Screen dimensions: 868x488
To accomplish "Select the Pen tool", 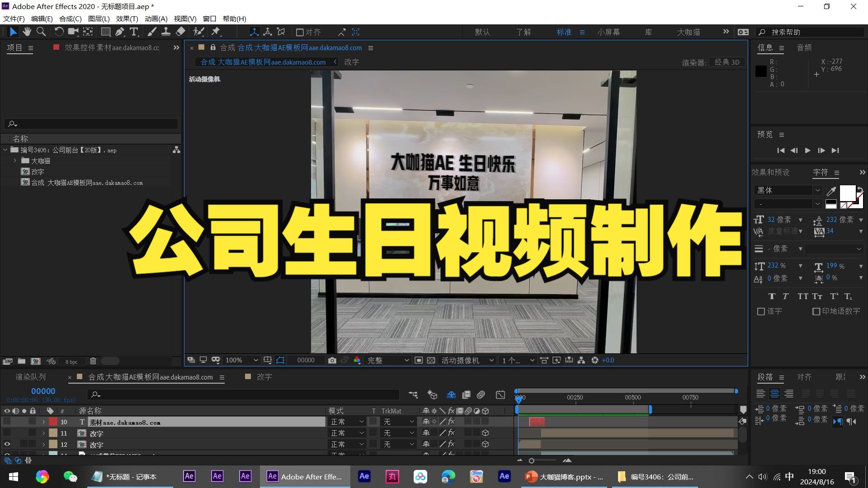I will (120, 32).
